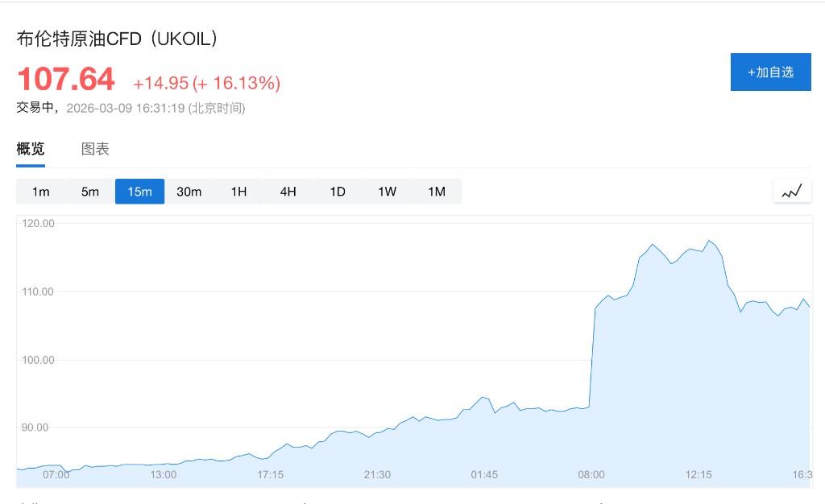The height and width of the screenshot is (504, 825).
Task: Click the 21:30 time axis marker
Action: (x=377, y=475)
